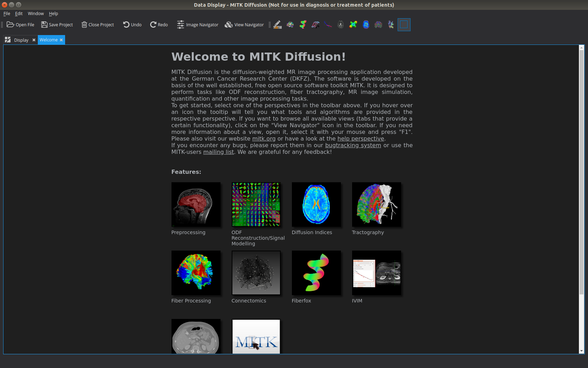
Task: Select the colorful brain connectomics perspective icon
Action: [290, 25]
